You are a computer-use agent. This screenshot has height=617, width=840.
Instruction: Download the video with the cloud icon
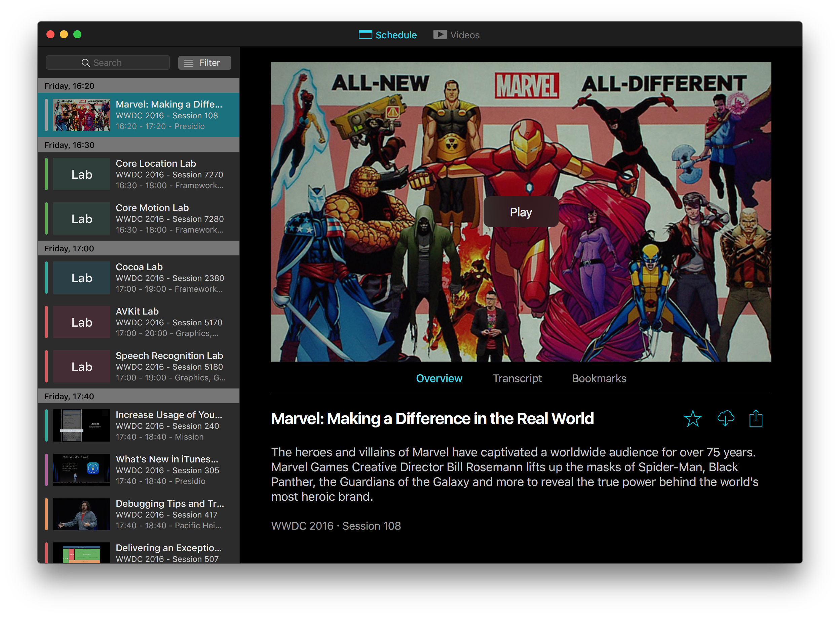click(x=726, y=418)
